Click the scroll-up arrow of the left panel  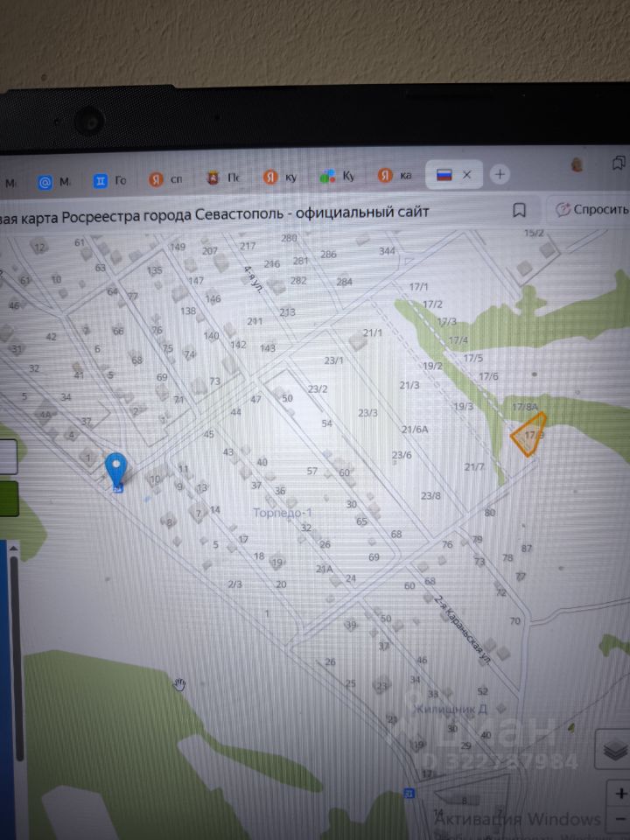pos(14,549)
